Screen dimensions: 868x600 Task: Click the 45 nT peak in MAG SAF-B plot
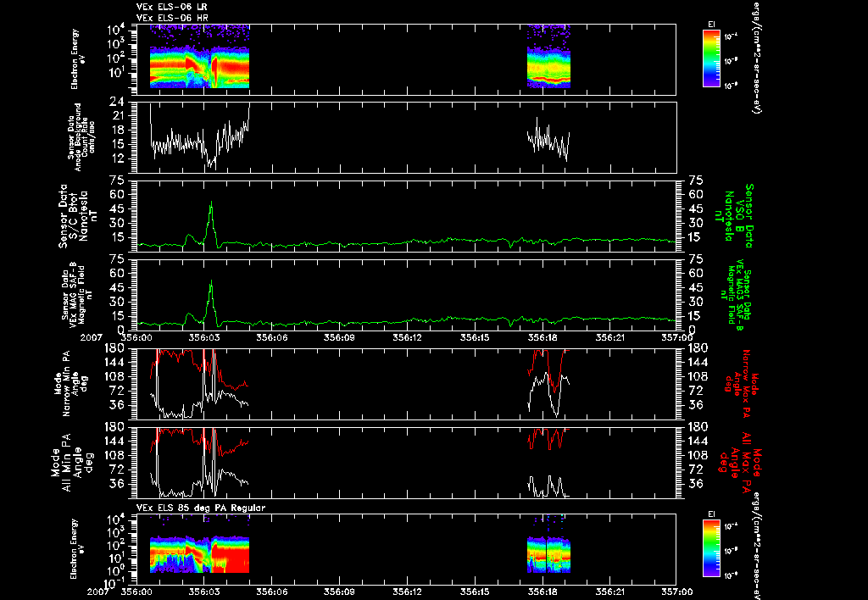click(211, 283)
